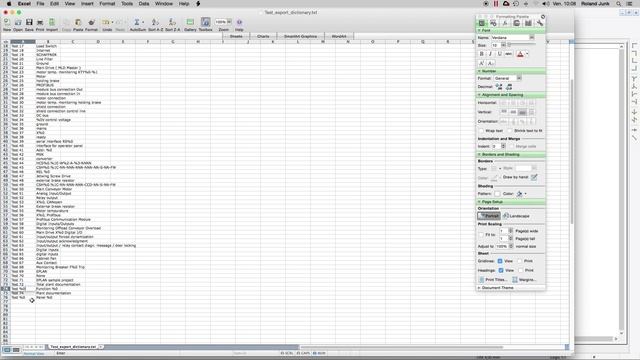Apply Underline in Formatting Palette
640x360 pixels.
coord(499,54)
